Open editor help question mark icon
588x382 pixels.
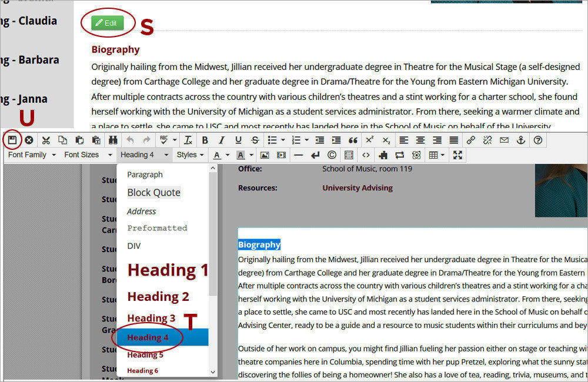click(x=538, y=140)
